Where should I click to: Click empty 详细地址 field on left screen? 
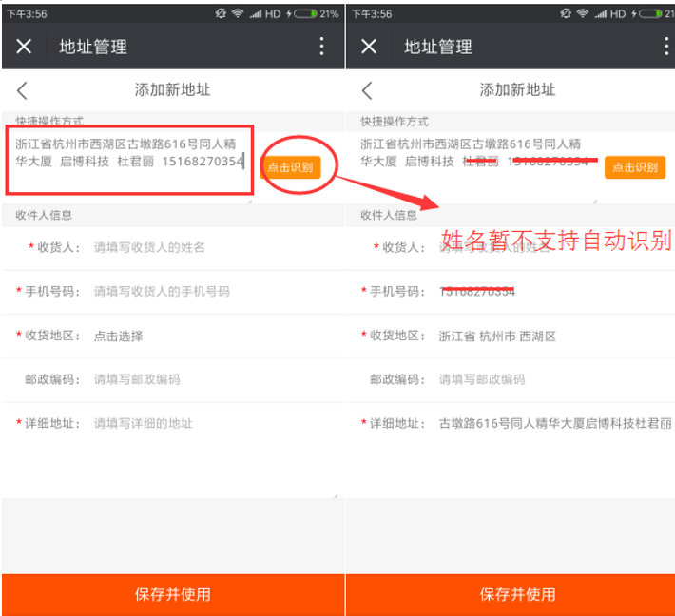tap(190, 423)
